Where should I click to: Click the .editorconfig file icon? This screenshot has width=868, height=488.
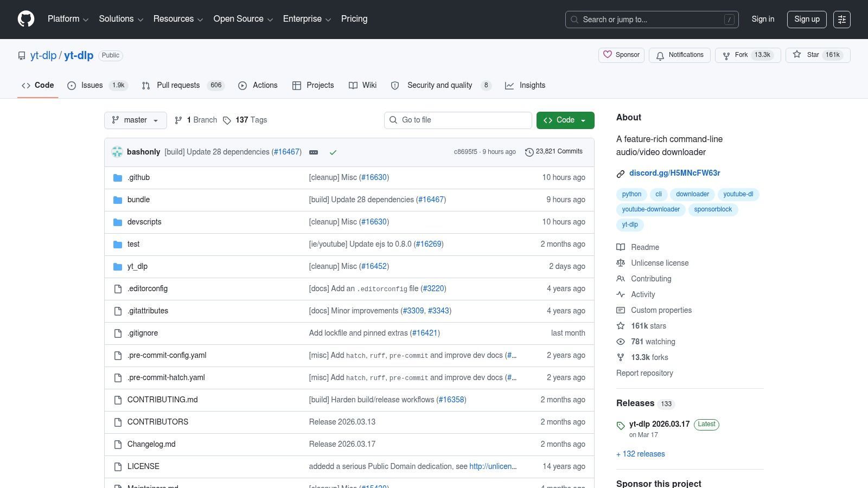pyautogui.click(x=118, y=289)
